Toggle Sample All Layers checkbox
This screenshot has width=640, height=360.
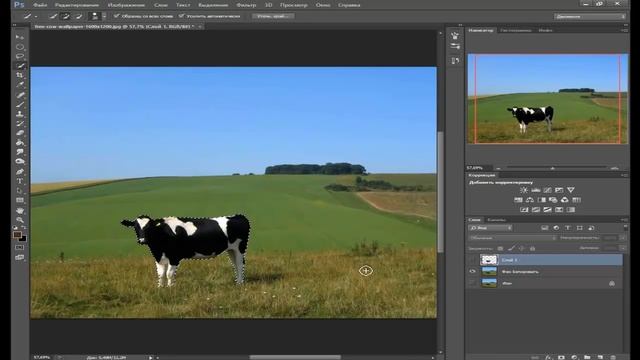(116, 16)
